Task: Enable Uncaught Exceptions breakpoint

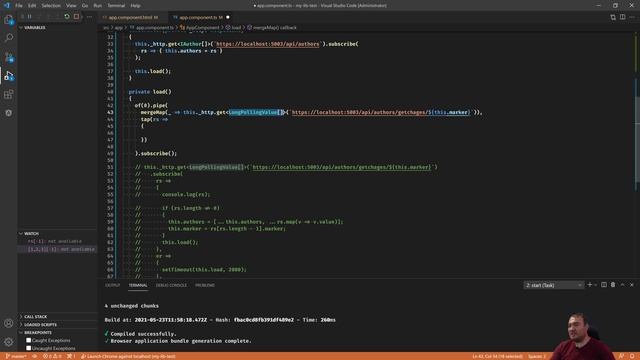Action: click(x=29, y=348)
